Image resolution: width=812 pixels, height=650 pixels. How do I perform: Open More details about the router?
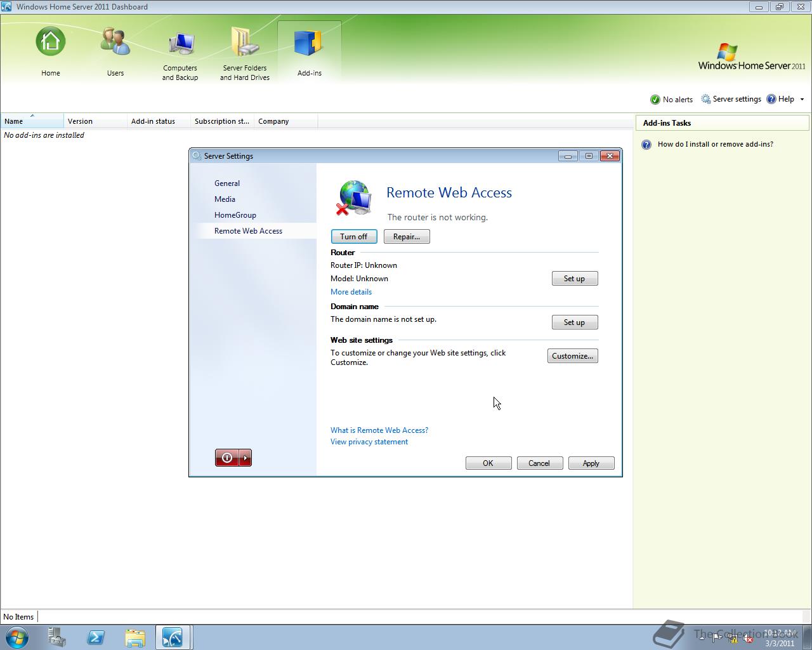click(351, 292)
